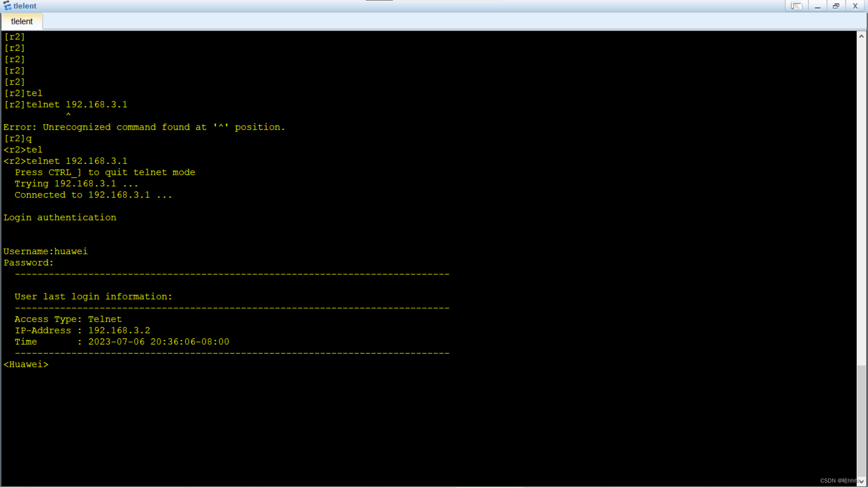This screenshot has width=868, height=488.
Task: Select the tlelent session tab
Action: point(22,21)
